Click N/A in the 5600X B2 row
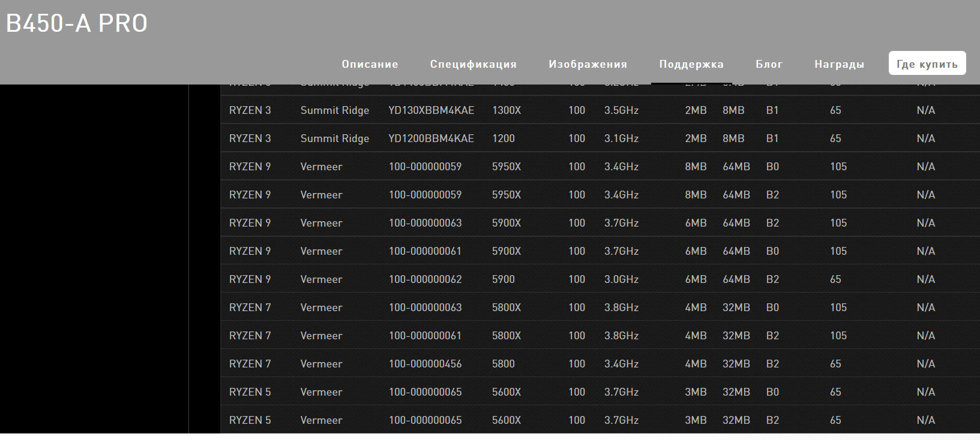The image size is (980, 440). point(926,420)
